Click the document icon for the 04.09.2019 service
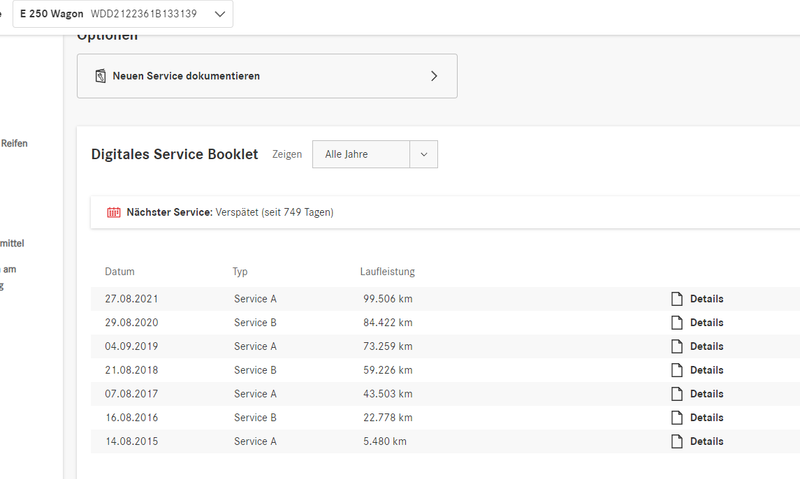The image size is (800, 479). pyautogui.click(x=677, y=346)
